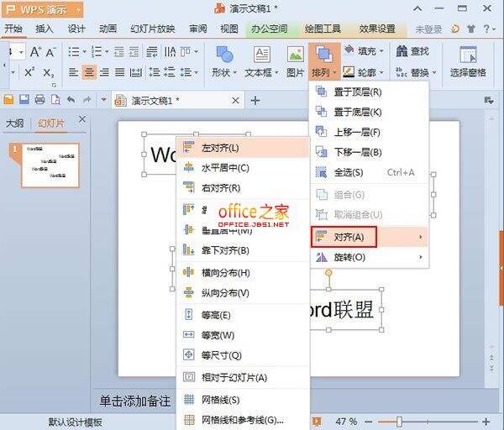The height and width of the screenshot is (430, 504).
Task: Expand Replace (替换) dropdown arrow
Action: coord(434,72)
